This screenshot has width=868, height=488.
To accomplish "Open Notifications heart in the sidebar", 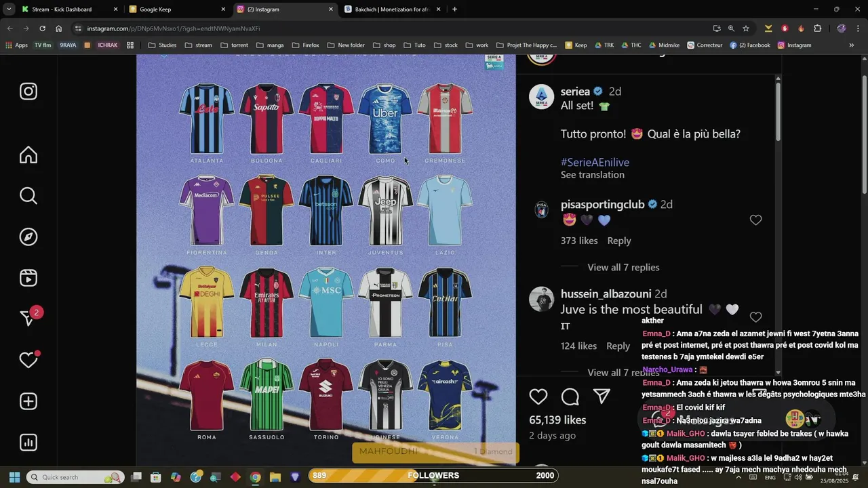I will [x=28, y=359].
